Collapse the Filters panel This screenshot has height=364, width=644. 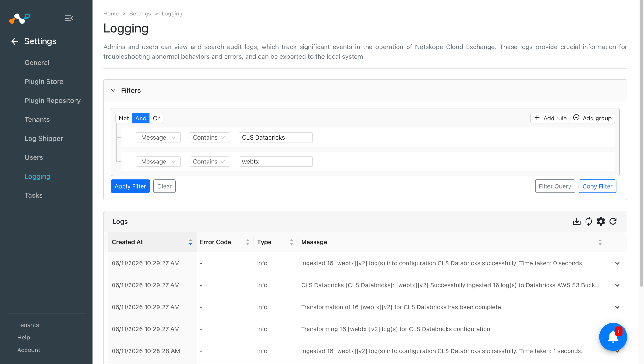(113, 91)
